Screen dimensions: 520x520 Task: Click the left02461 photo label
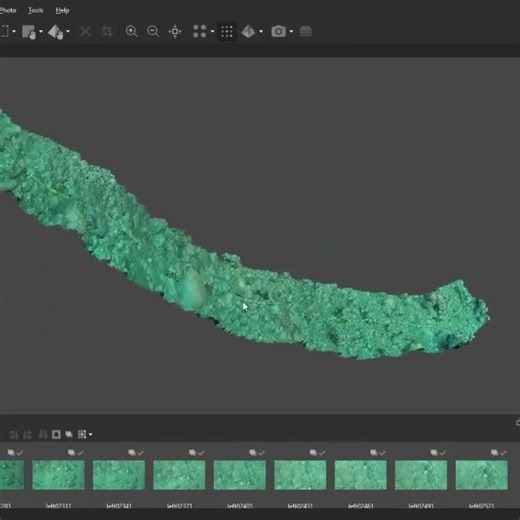(x=361, y=506)
